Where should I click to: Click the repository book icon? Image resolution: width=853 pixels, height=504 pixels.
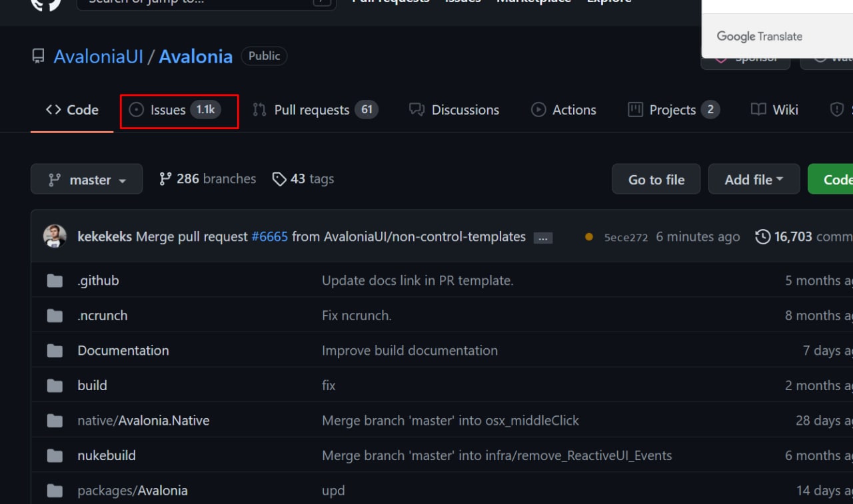pyautogui.click(x=39, y=56)
